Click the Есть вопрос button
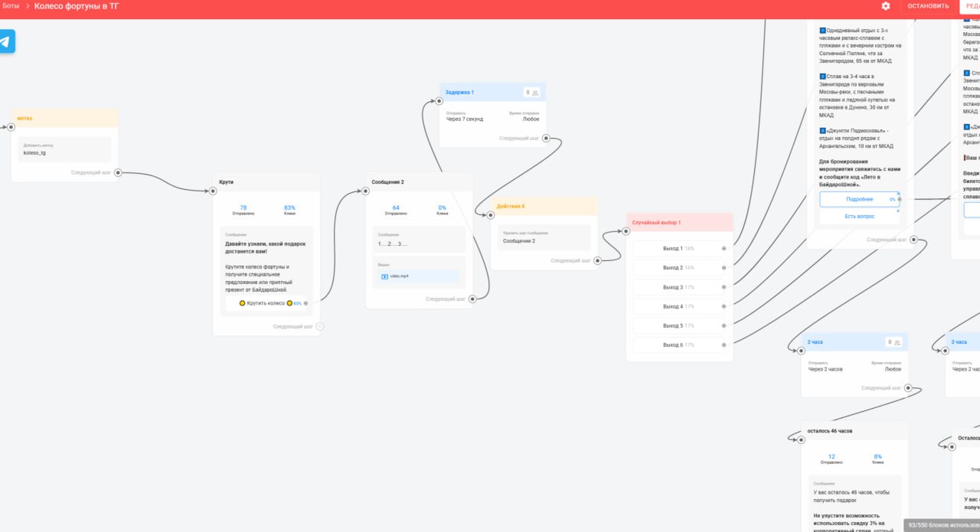The image size is (980, 532). [x=859, y=217]
